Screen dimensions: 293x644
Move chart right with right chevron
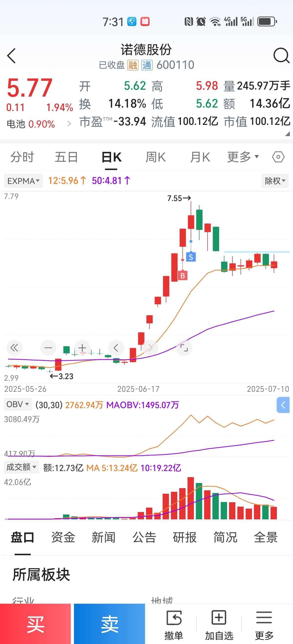pyautogui.click(x=150, y=348)
